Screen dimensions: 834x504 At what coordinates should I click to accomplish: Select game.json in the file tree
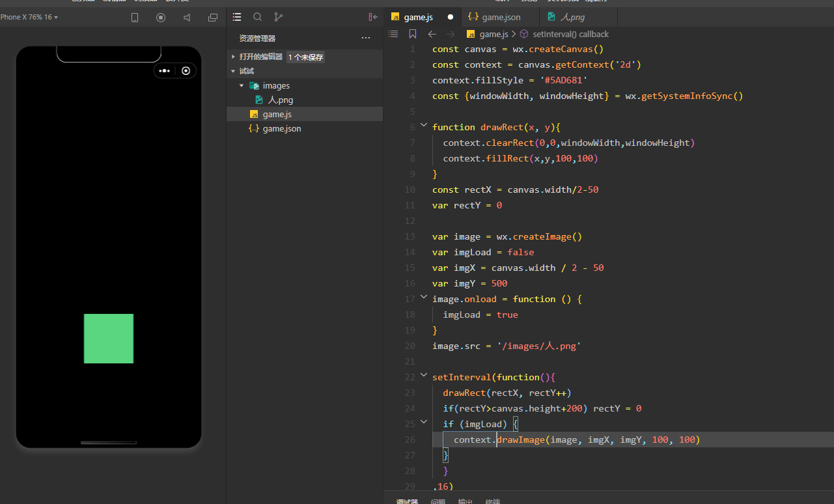pos(282,128)
